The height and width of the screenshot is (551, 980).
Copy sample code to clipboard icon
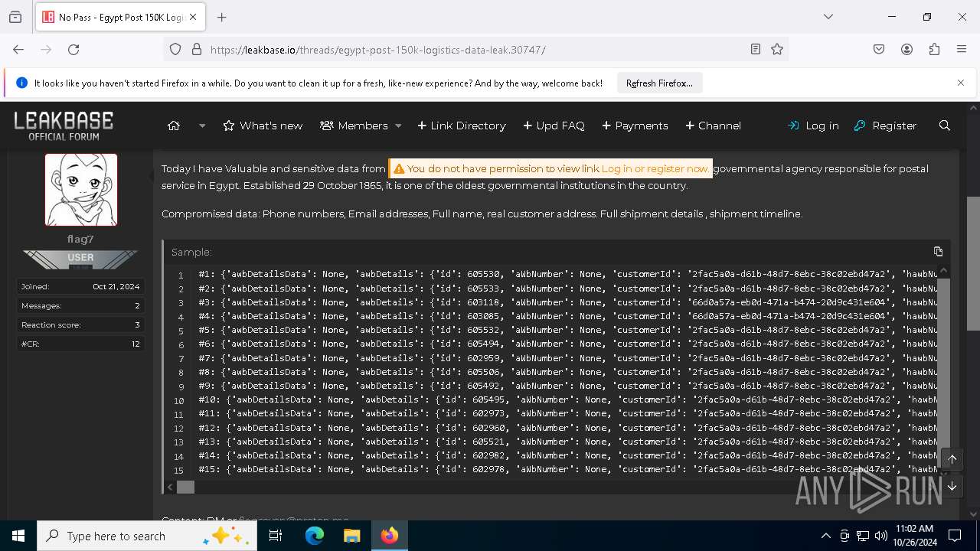938,251
